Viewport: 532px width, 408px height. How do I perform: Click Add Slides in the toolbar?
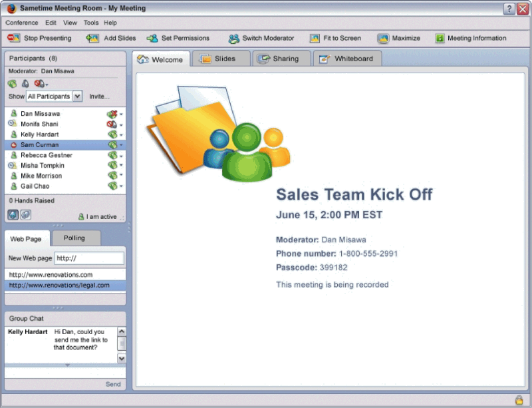(x=110, y=38)
